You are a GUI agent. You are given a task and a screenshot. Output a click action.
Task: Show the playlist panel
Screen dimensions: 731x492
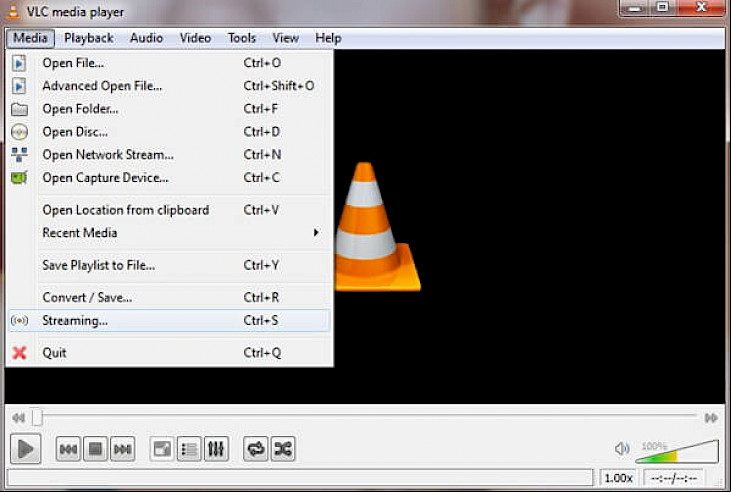[x=189, y=449]
